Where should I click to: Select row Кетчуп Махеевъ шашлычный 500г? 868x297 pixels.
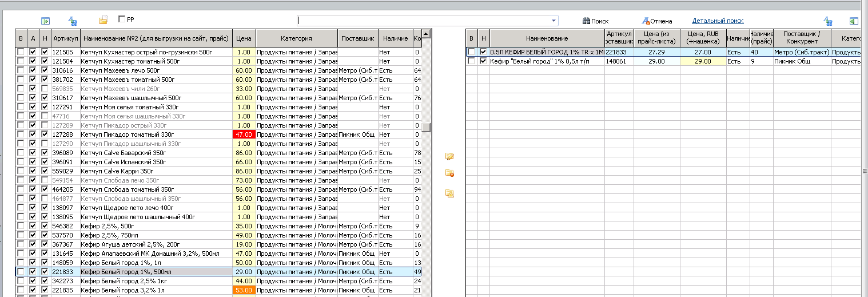pos(218,98)
